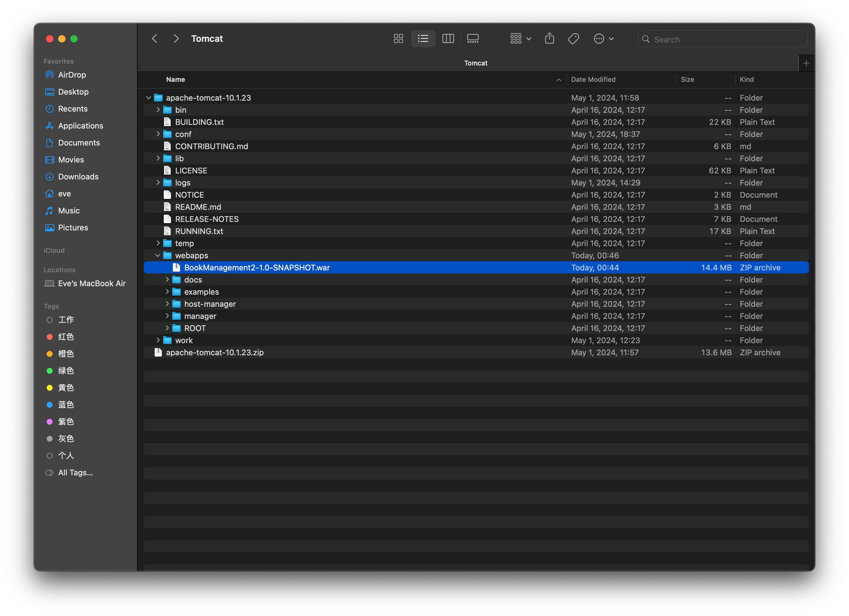This screenshot has height=616, width=849.
Task: Click the red 红色 tag color dot
Action: (50, 337)
